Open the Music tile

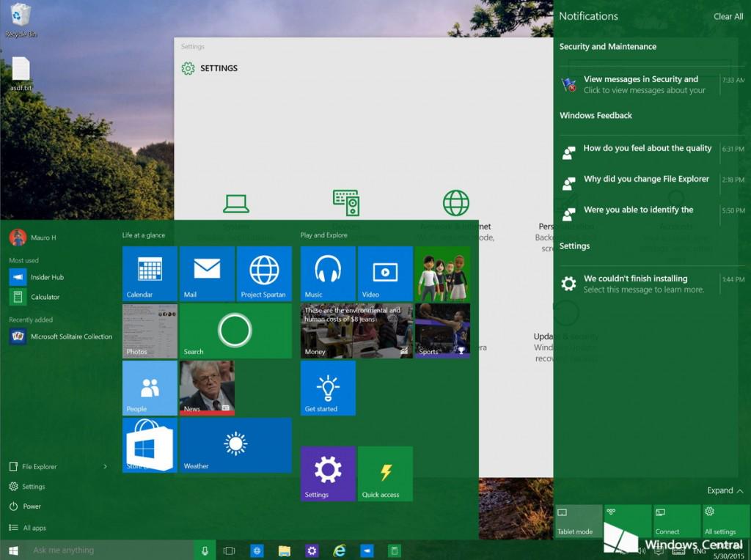point(328,273)
